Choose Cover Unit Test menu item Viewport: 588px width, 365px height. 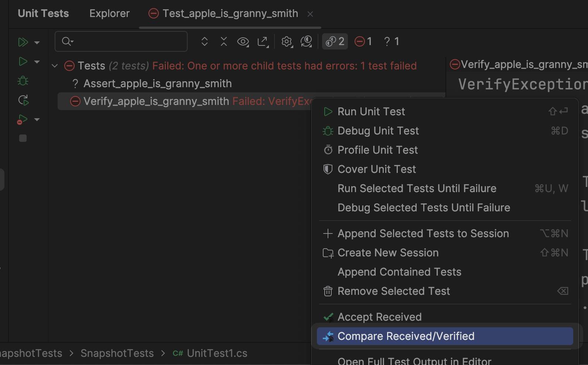pos(445,169)
